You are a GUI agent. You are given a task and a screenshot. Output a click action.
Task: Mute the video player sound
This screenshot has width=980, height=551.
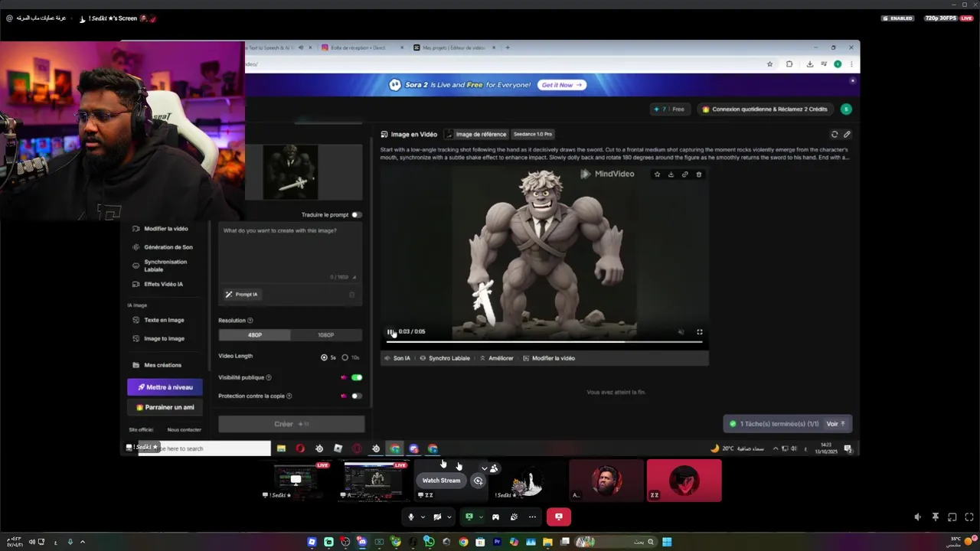click(681, 331)
